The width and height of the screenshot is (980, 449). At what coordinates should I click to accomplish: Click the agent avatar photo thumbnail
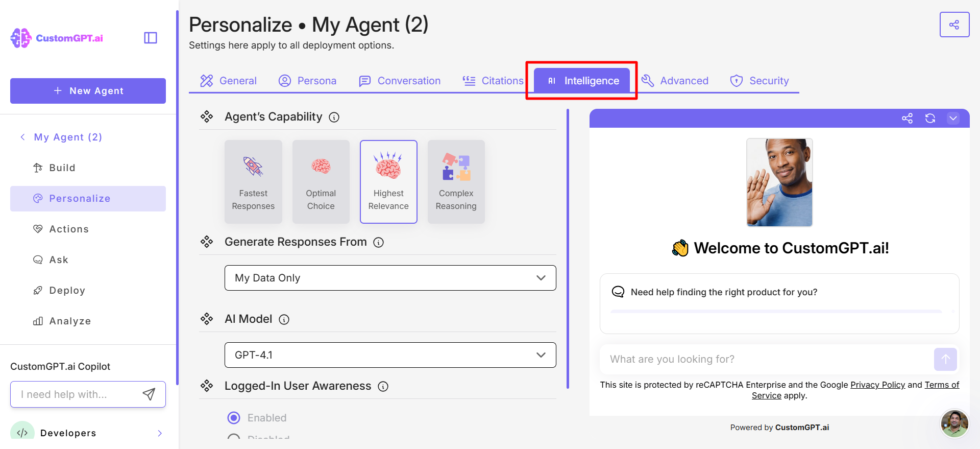point(779,182)
